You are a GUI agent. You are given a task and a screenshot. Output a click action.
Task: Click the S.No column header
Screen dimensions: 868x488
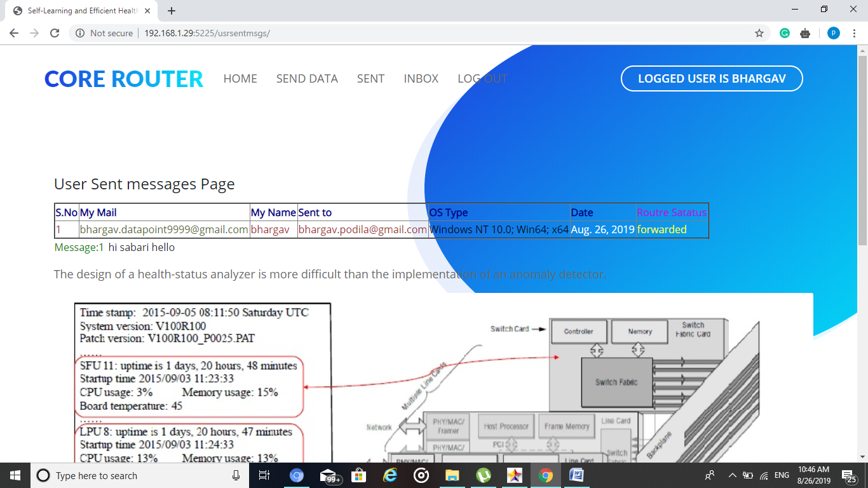point(67,212)
